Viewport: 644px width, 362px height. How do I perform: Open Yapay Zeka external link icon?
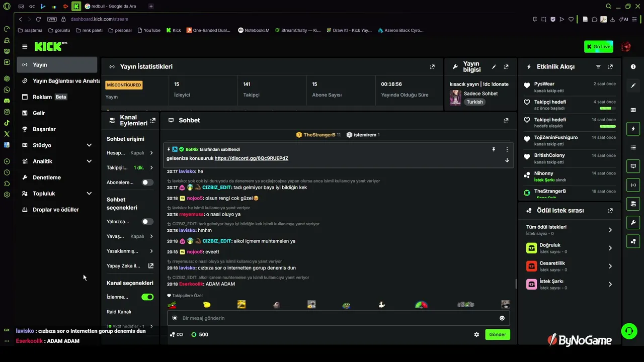pyautogui.click(x=150, y=266)
